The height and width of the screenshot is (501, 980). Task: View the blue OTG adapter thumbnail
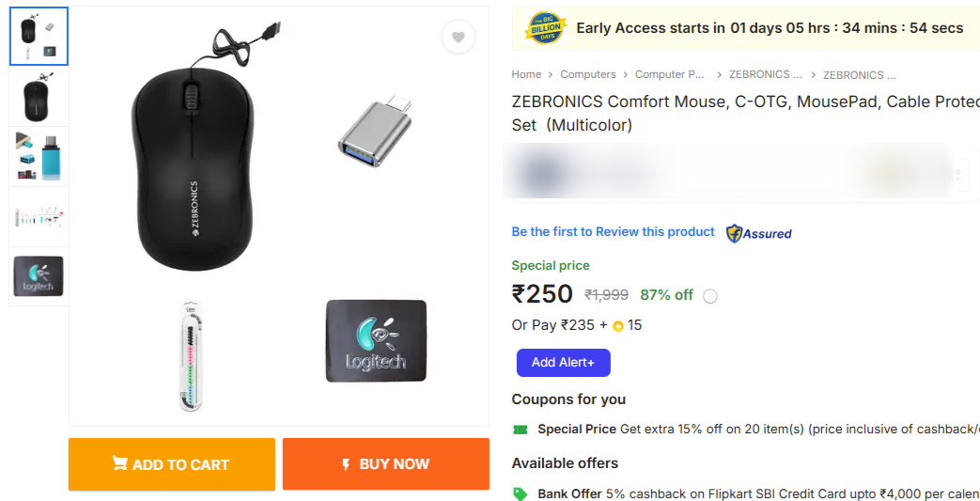click(x=39, y=156)
